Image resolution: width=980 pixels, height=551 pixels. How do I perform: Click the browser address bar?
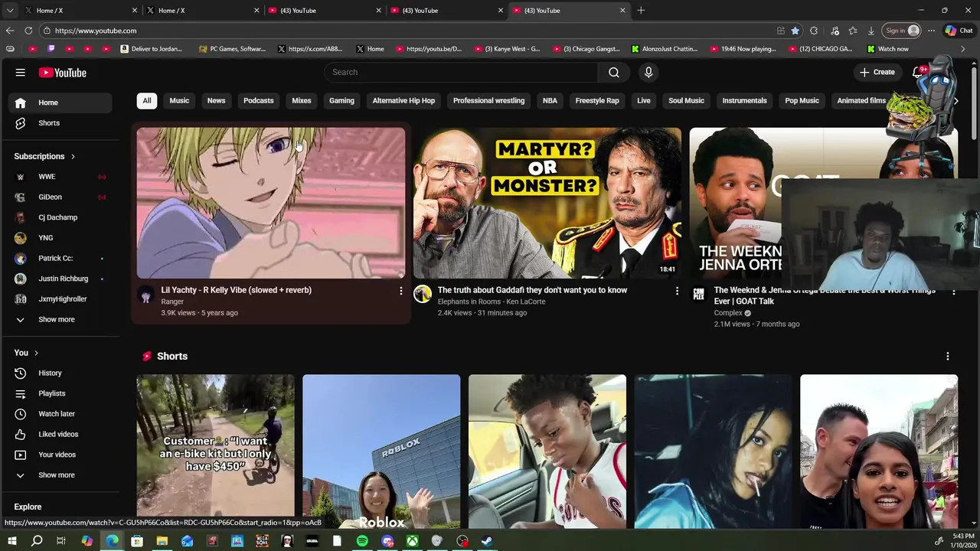click(x=406, y=31)
